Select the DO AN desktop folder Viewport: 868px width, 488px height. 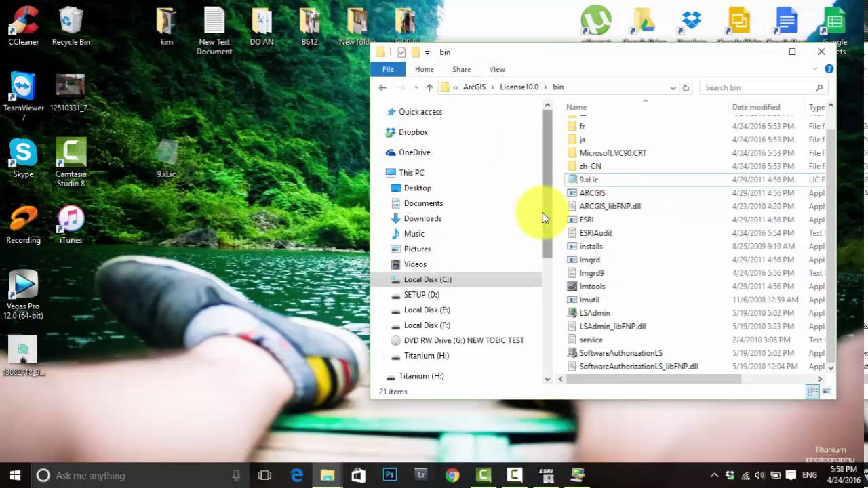(262, 26)
